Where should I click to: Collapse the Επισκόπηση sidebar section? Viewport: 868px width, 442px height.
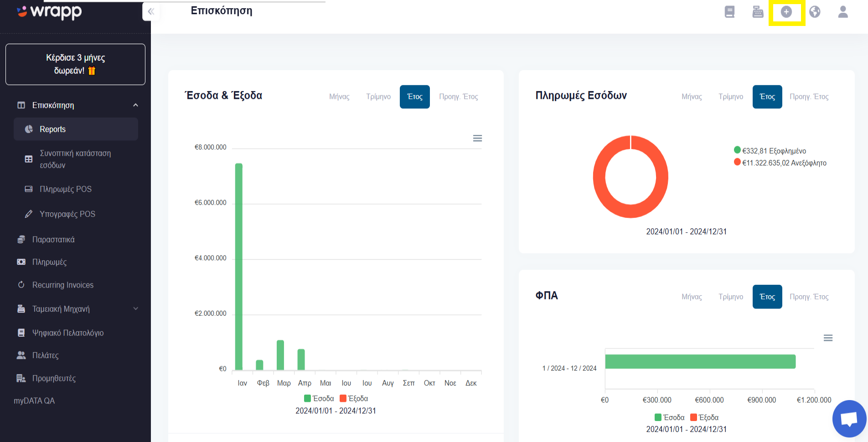[x=135, y=105]
